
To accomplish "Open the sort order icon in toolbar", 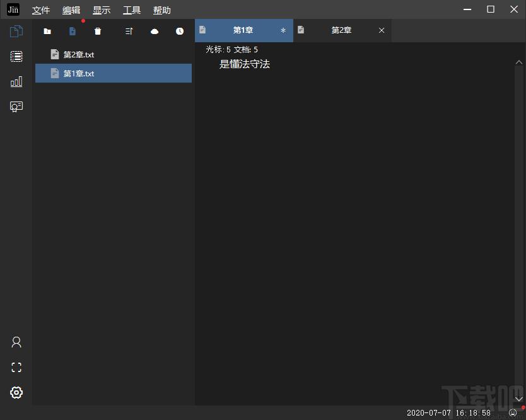I will coord(129,30).
